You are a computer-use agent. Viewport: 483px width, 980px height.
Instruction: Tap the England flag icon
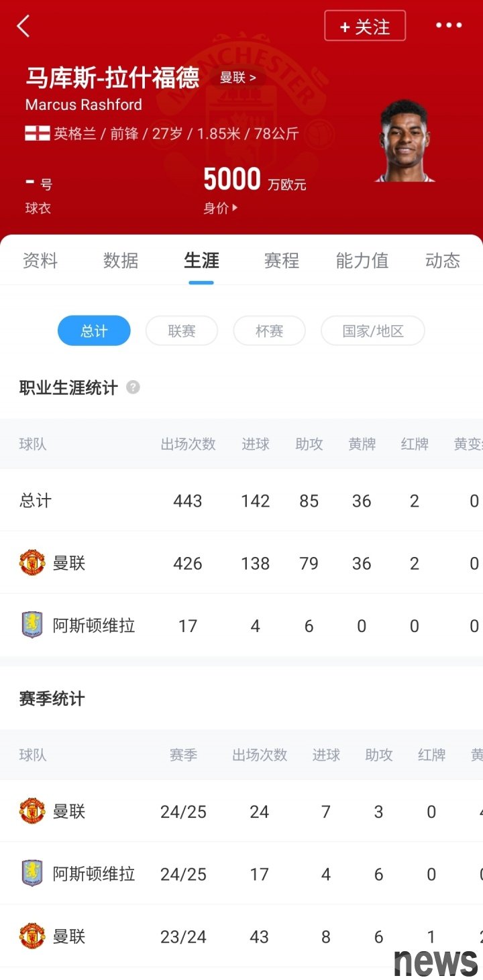(38, 133)
